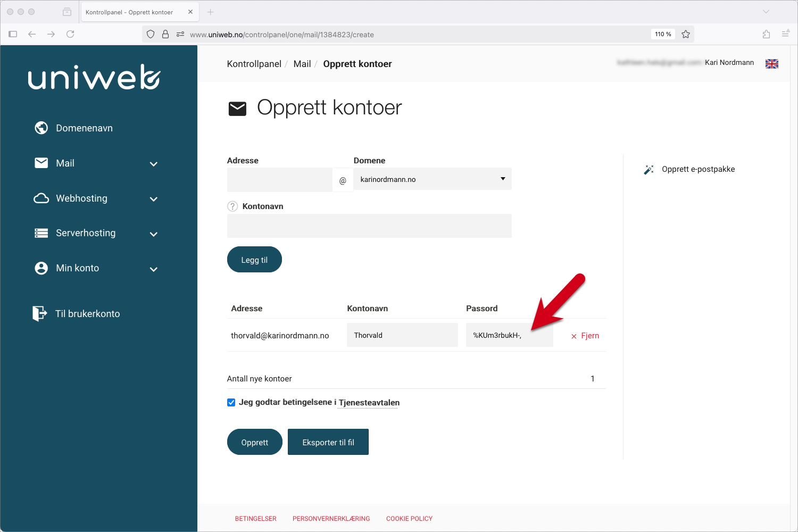Viewport: 798px width, 532px height.
Task: Toggle the browser sidebar icon
Action: click(13, 34)
